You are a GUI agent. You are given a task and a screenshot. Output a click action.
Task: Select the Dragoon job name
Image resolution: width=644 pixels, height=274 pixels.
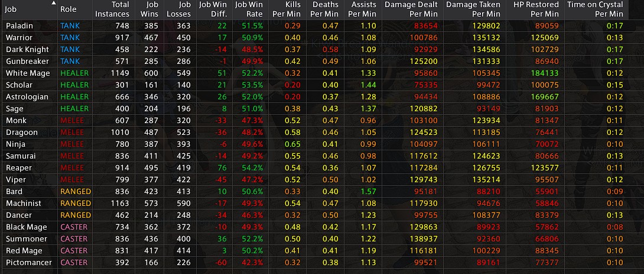pos(21,133)
